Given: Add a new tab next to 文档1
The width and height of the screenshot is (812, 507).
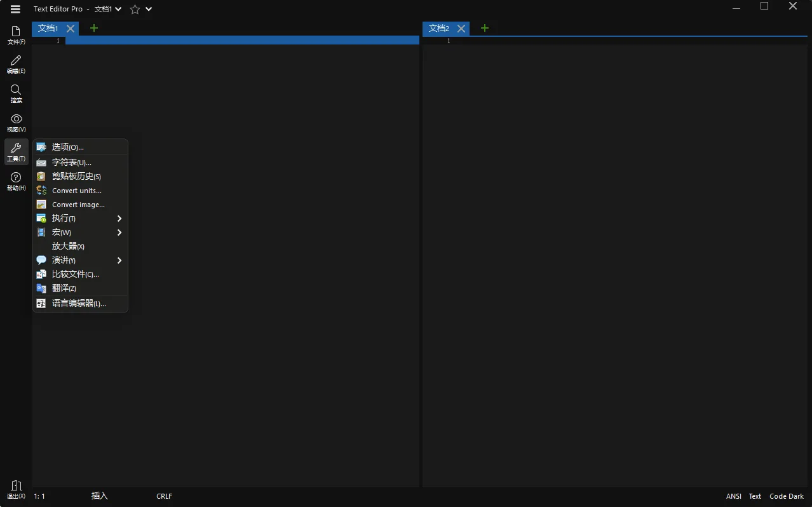Looking at the screenshot, I should pos(94,28).
